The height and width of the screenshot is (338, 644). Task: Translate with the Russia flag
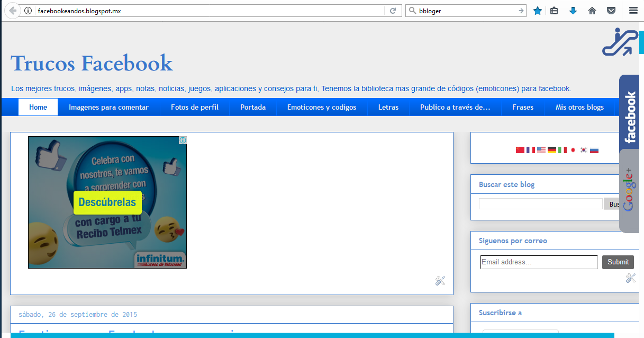[x=594, y=150]
